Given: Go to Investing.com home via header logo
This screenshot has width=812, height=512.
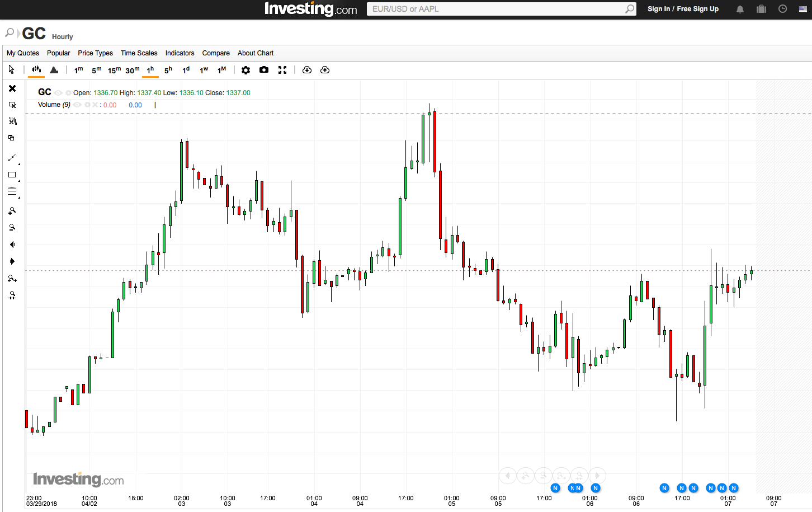Looking at the screenshot, I should 311,9.
